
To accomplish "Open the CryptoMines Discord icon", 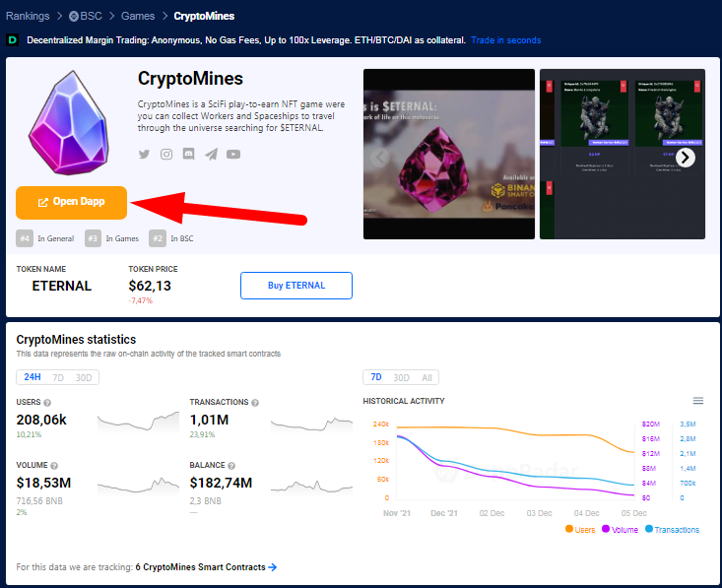I will 188,155.
